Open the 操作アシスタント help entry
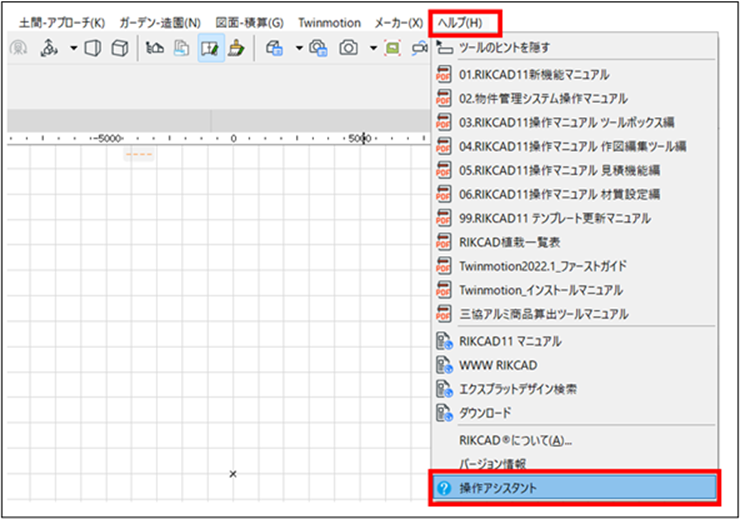Screen dimensions: 740x519 click(573, 487)
